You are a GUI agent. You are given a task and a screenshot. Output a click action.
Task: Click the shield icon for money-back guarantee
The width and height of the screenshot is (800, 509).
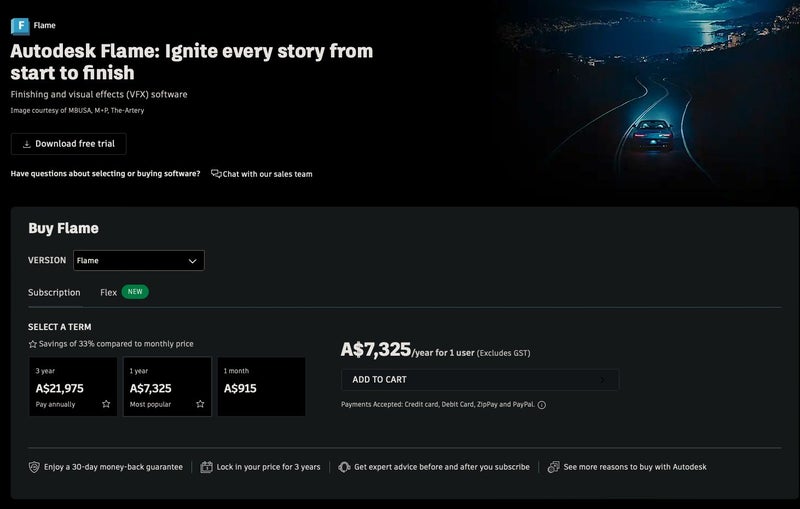[34, 467]
